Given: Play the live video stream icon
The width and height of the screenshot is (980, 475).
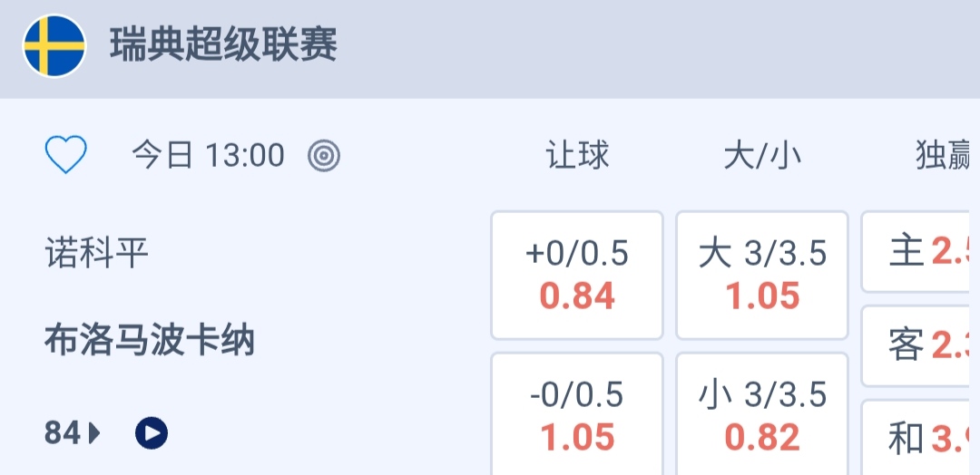Looking at the screenshot, I should pos(152,433).
